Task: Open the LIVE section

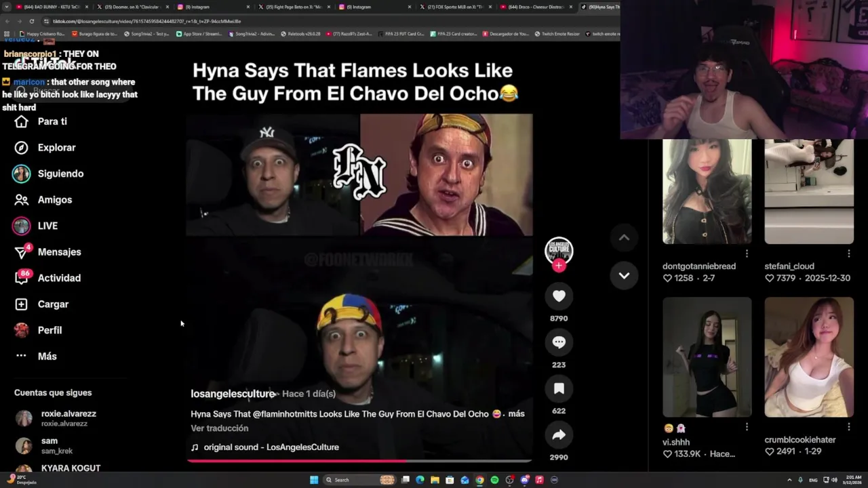Action: tap(35, 226)
